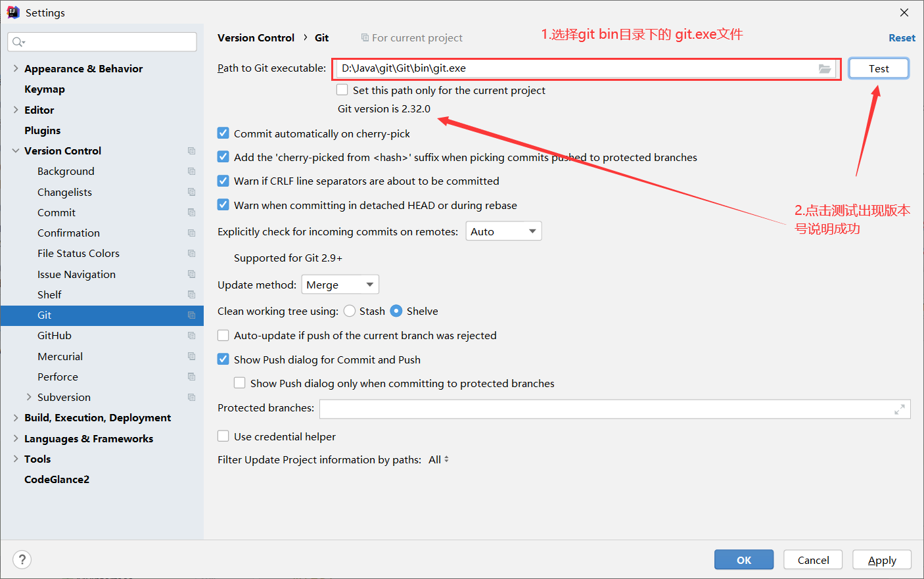Click the 'For current project' settings icon
The image size is (924, 579).
[364, 37]
